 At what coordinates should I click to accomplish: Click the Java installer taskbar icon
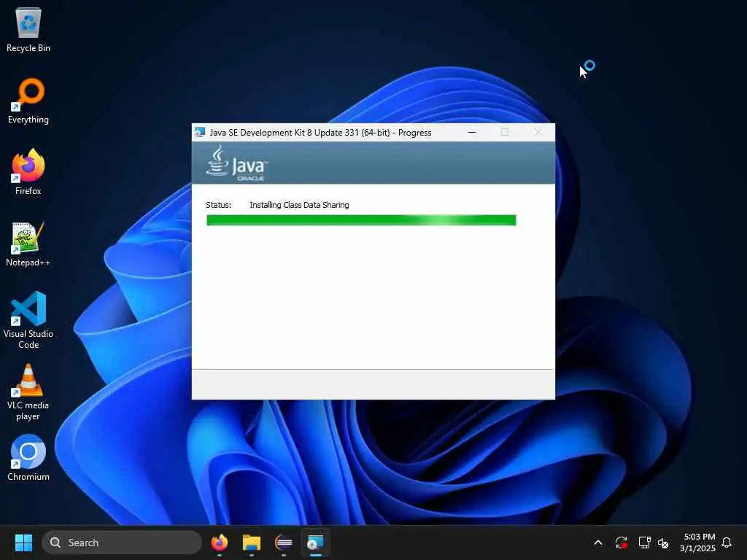[315, 542]
